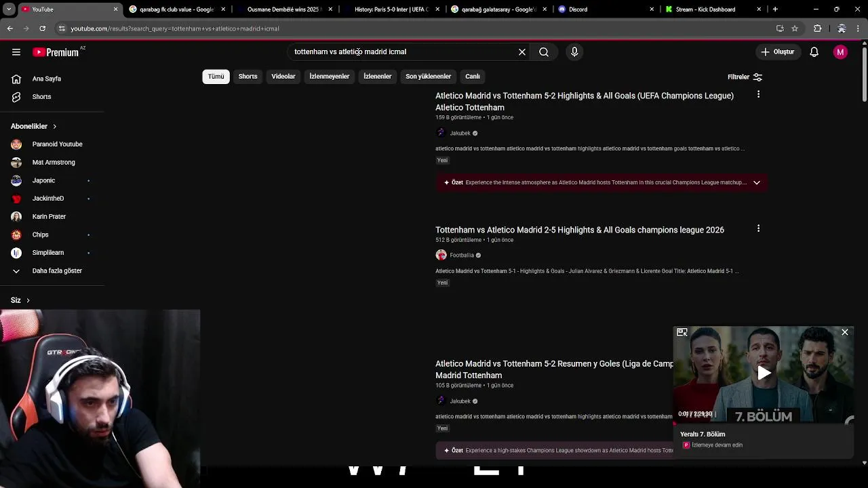Go back in browser history
The height and width of the screenshot is (488, 868).
[x=9, y=28]
